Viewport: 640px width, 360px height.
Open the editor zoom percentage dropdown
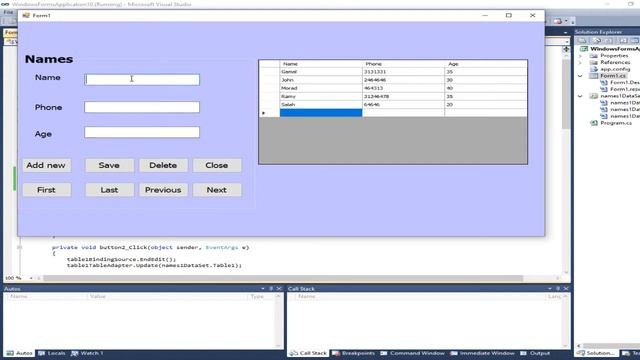pyautogui.click(x=31, y=278)
